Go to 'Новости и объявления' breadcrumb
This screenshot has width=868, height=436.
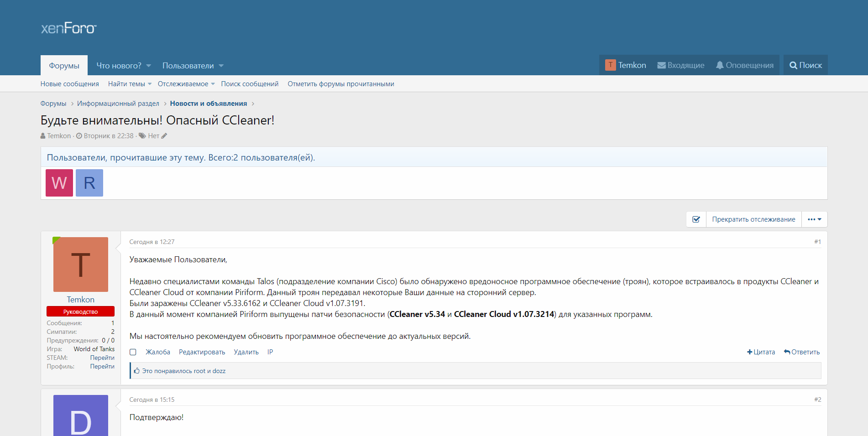click(209, 104)
